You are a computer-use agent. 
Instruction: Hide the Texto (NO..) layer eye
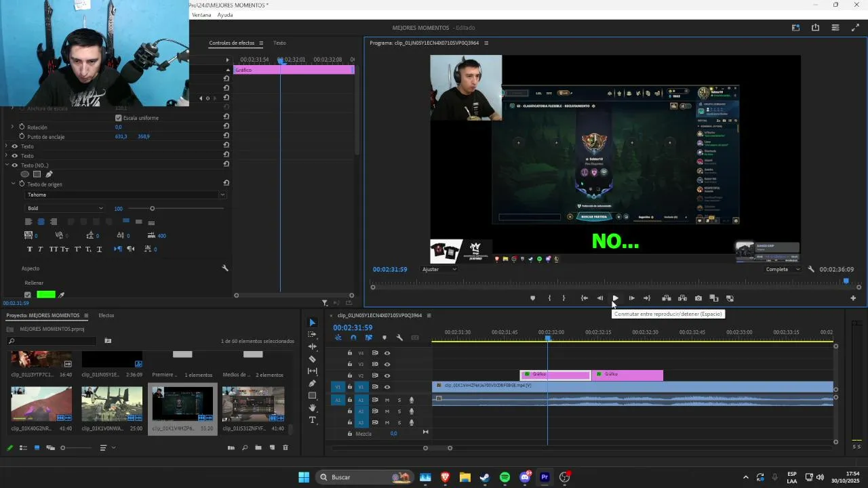(14, 165)
